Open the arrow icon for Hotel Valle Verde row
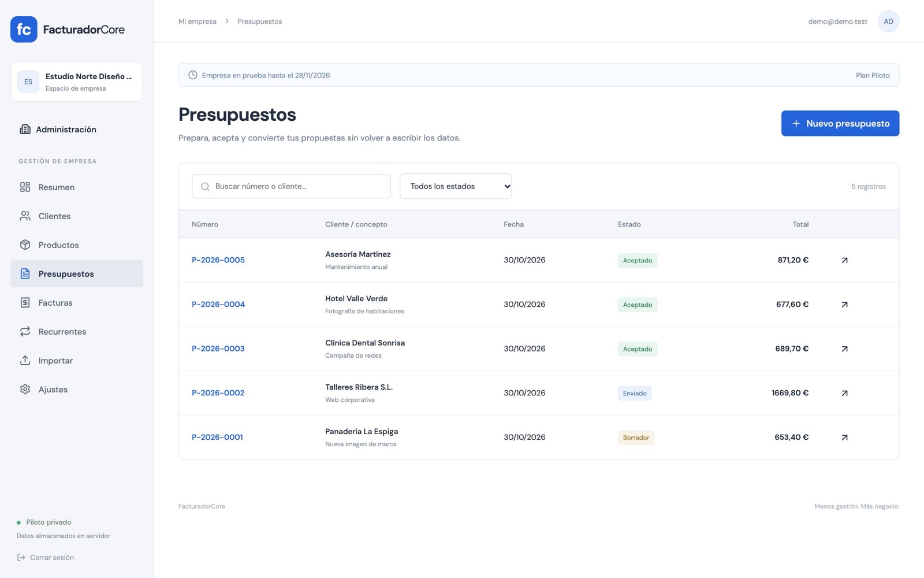 [x=844, y=305]
